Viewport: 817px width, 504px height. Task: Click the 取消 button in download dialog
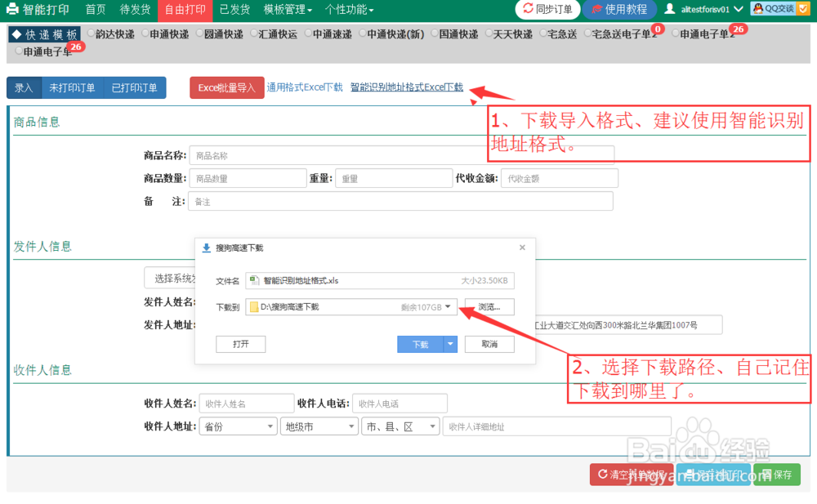[489, 344]
